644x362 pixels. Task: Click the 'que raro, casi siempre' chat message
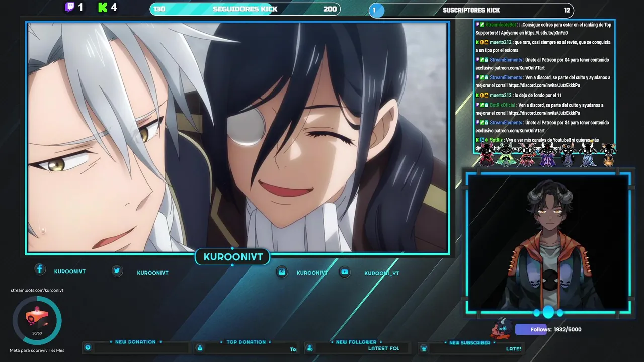coord(543,46)
